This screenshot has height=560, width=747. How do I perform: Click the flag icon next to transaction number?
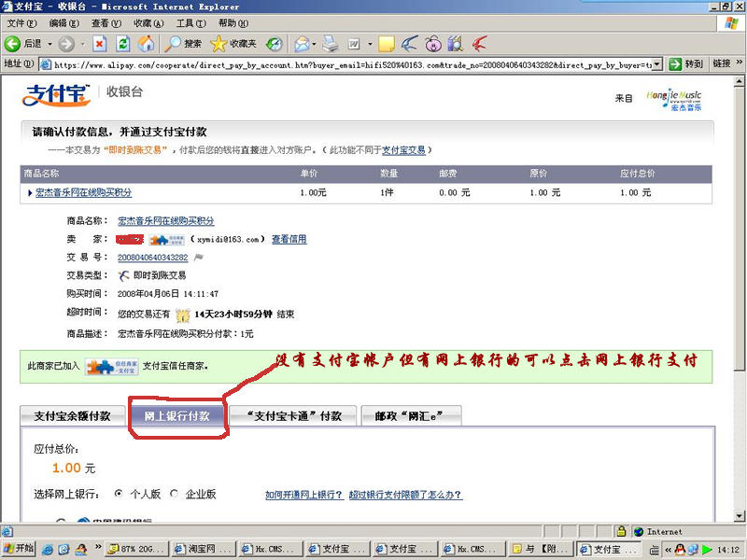(199, 258)
